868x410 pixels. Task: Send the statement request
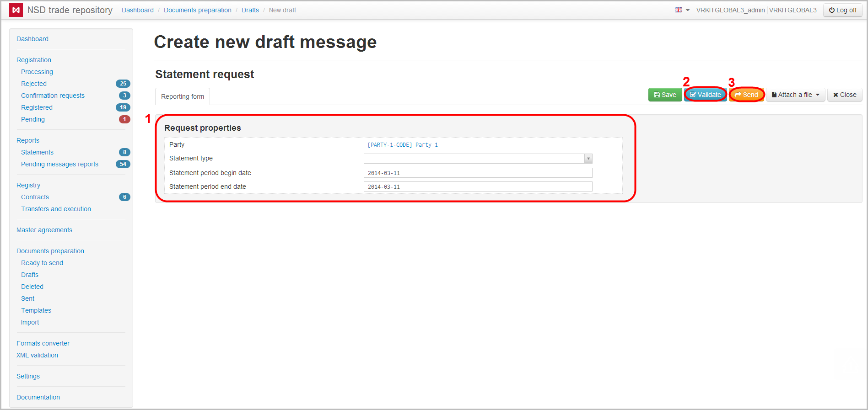click(x=746, y=95)
